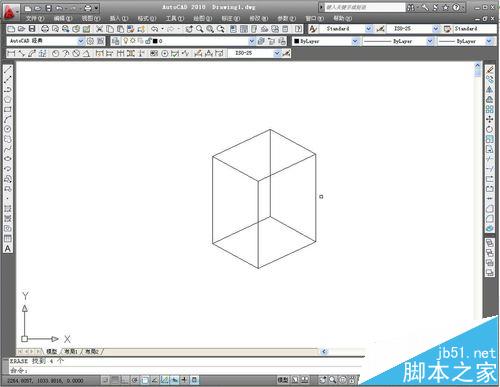The height and width of the screenshot is (387, 500).
Task: Switch to the 模型 (Model) tab
Action: click(x=52, y=351)
